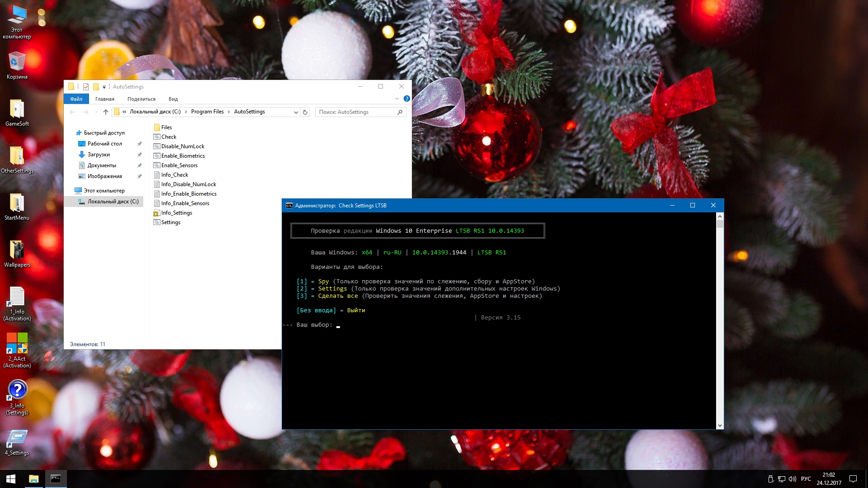The image size is (868, 488).
Task: Click the new folder quick access toolbar icon
Action: (96, 87)
